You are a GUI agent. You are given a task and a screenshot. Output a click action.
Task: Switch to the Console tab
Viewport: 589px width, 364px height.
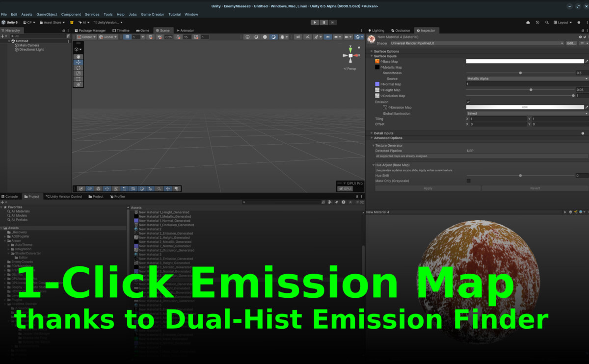(10, 196)
